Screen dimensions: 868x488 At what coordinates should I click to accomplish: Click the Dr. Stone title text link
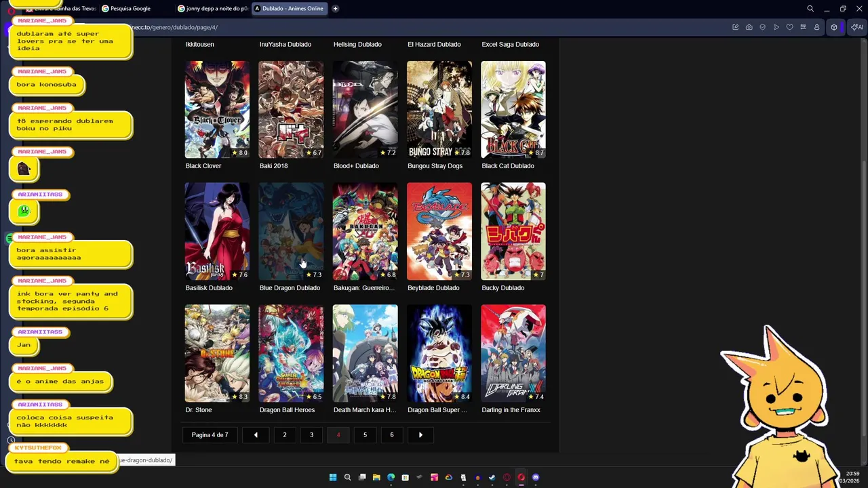(199, 410)
